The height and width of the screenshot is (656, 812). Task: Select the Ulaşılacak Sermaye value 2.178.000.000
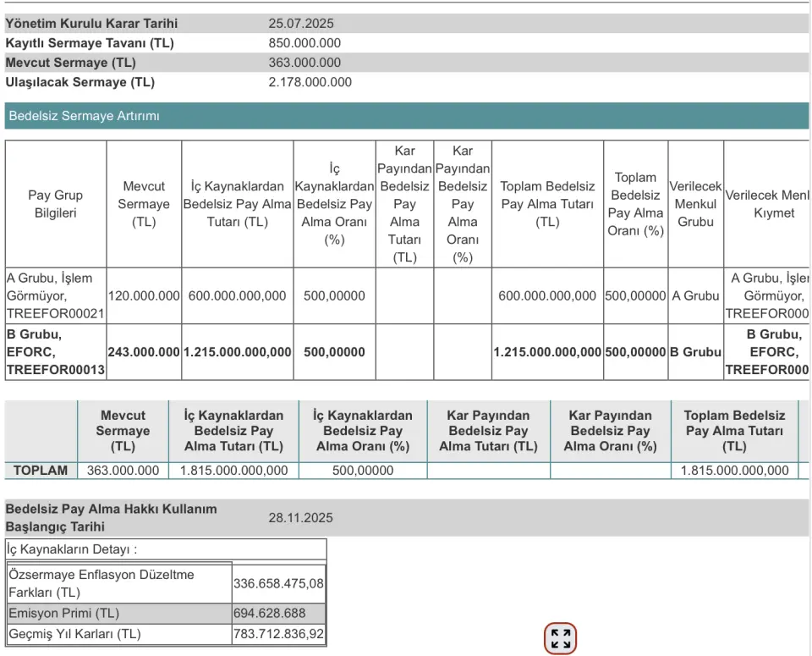pyautogui.click(x=310, y=82)
